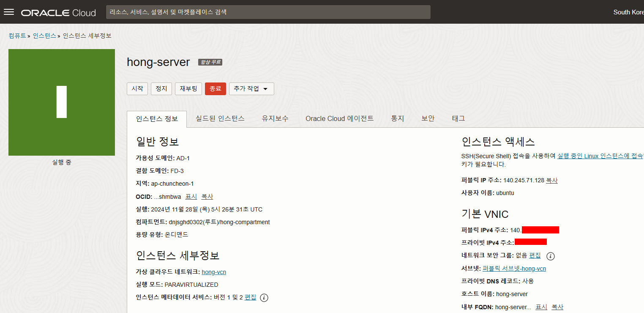The image size is (644, 313).
Task: Copy the OCID with 복사 link
Action: [207, 197]
